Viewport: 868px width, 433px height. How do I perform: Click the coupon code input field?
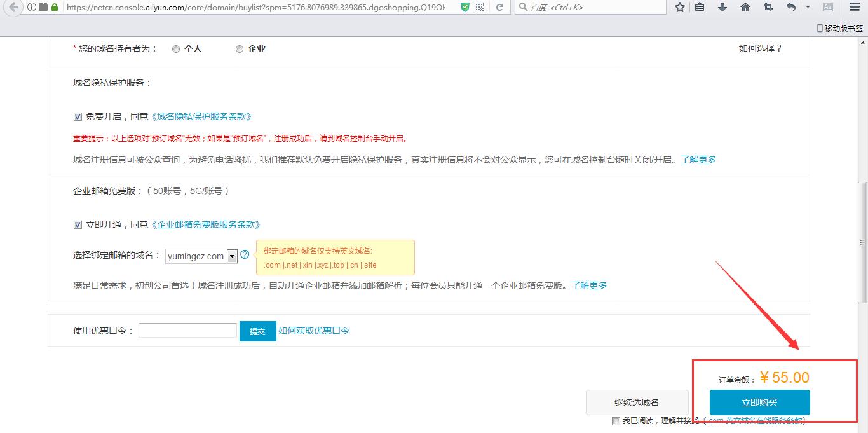pos(187,330)
